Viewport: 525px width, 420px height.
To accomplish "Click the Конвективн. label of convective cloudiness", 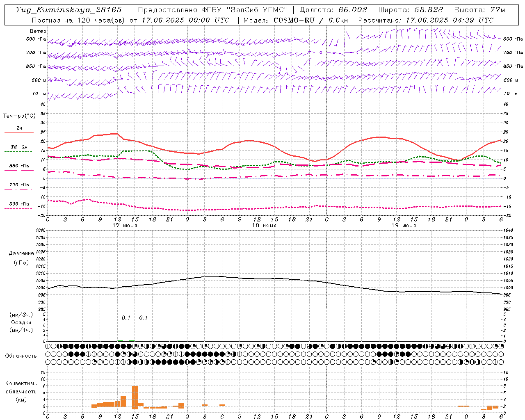I will click(21, 383).
